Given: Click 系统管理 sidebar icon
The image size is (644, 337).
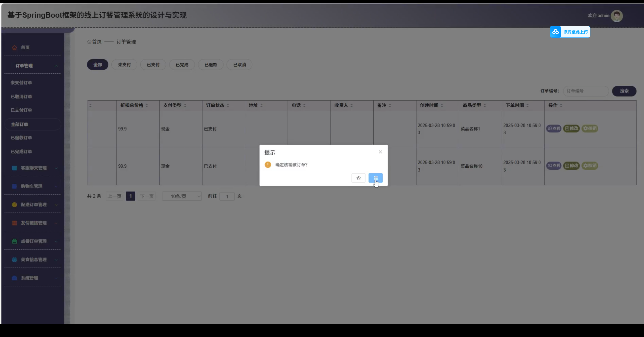Looking at the screenshot, I should [15, 278].
